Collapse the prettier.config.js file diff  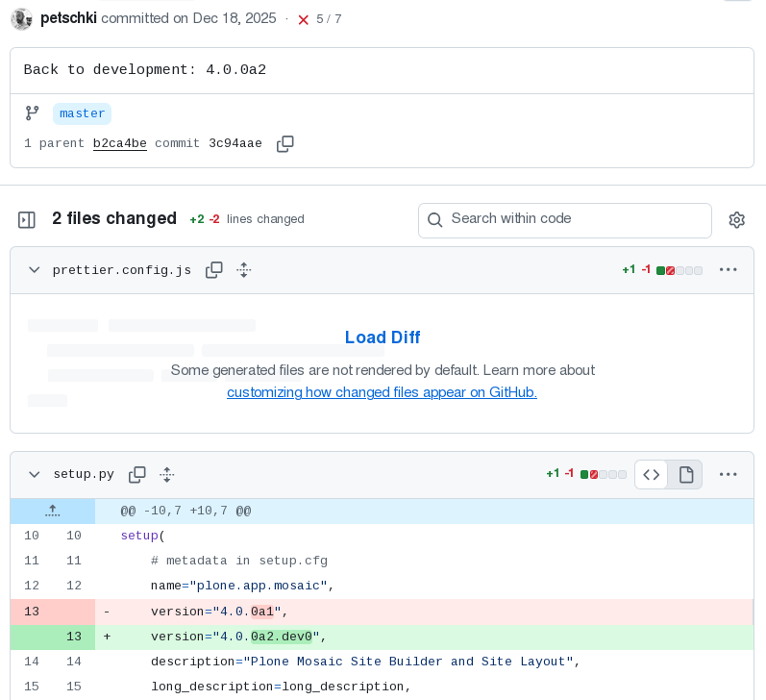[x=35, y=270]
